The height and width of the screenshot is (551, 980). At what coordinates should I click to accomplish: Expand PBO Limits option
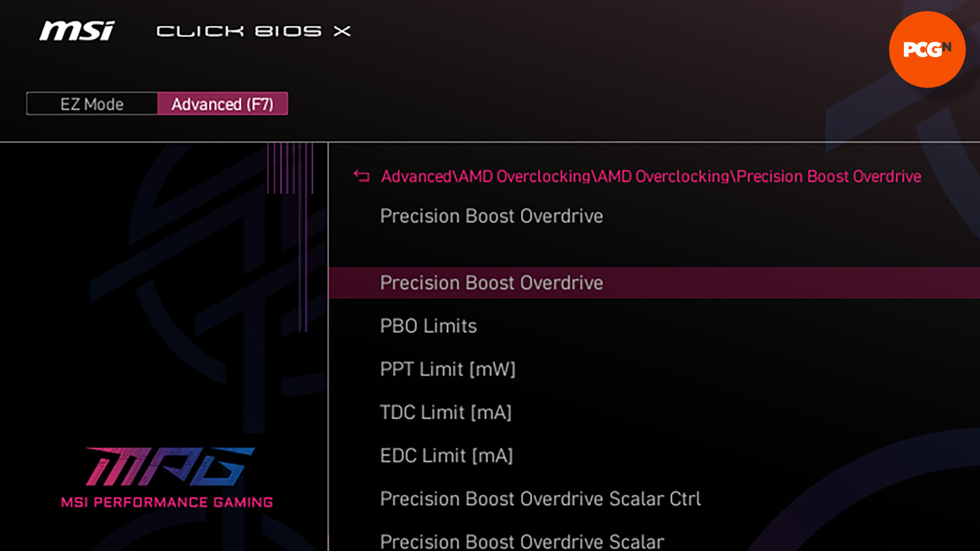click(x=428, y=325)
